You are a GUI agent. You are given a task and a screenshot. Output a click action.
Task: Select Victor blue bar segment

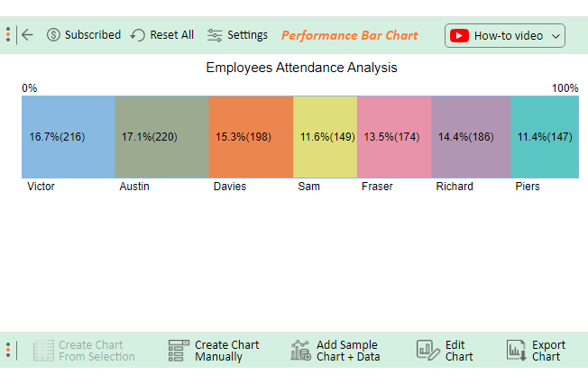69,137
